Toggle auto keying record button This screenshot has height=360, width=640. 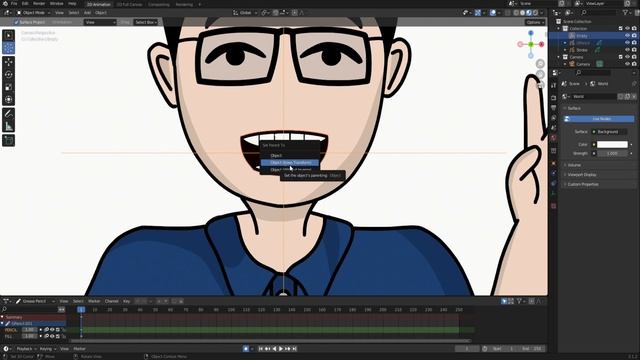pos(246,349)
